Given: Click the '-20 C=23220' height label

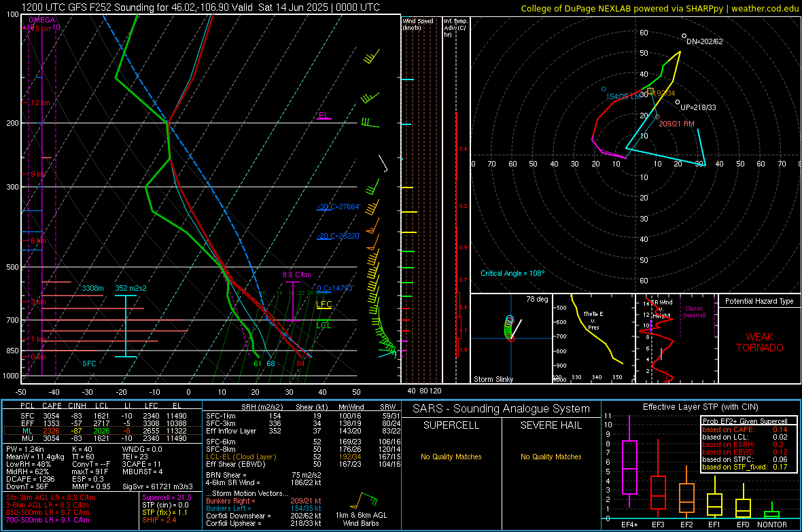Looking at the screenshot, I should [338, 236].
